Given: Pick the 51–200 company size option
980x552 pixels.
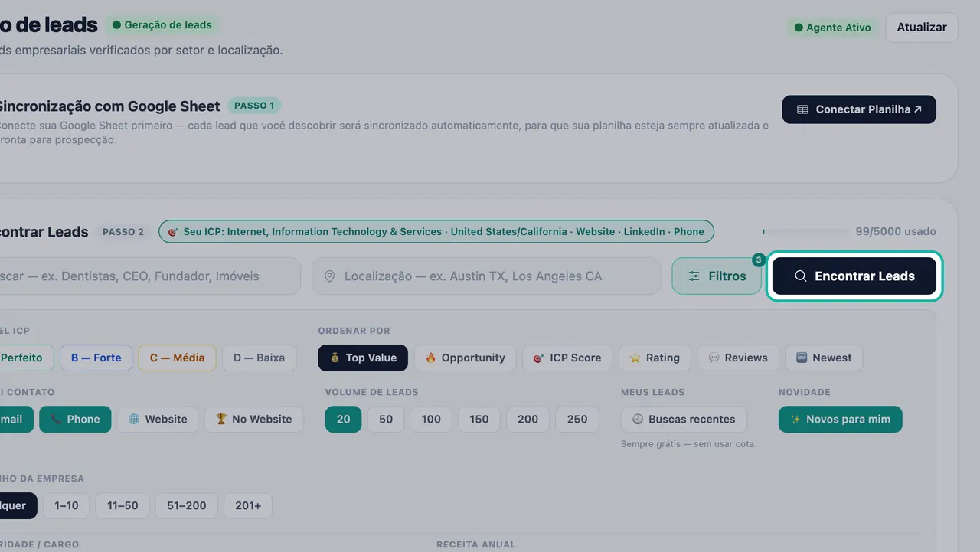Looking at the screenshot, I should pos(187,505).
